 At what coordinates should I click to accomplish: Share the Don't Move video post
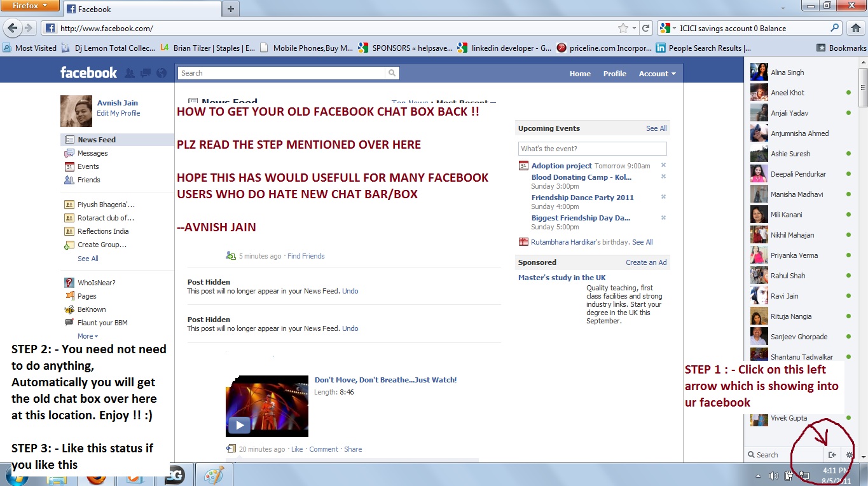tap(353, 449)
